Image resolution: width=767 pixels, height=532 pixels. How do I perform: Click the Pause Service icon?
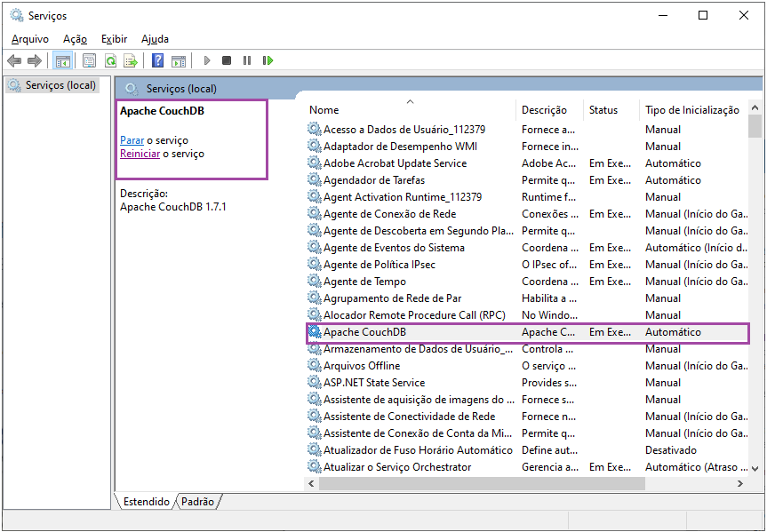tap(247, 60)
